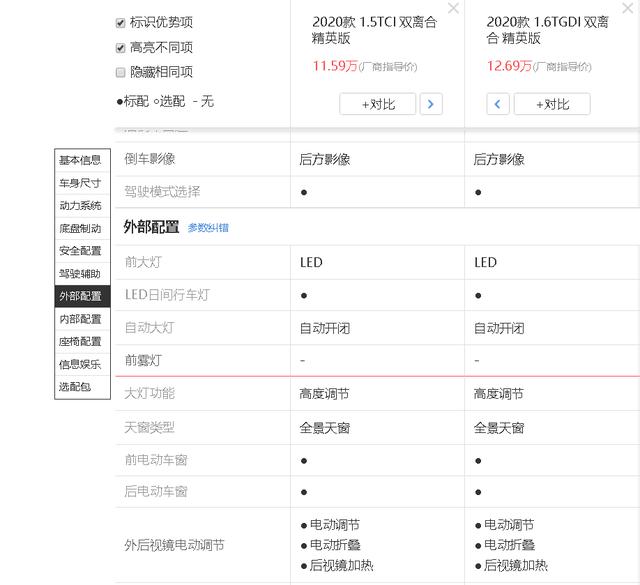Click the 外后视镜电动调节 row label
This screenshot has width=640, height=585.
click(x=175, y=545)
